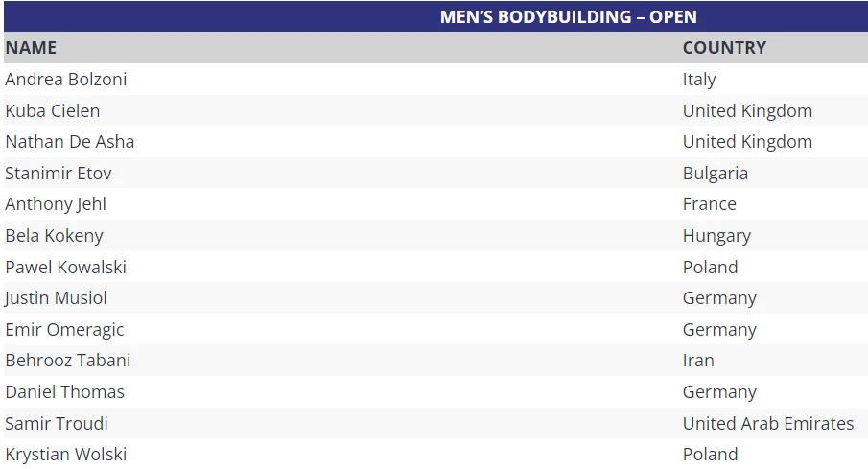Select Pawel Kowalski's name
The image size is (868, 469).
point(66,267)
